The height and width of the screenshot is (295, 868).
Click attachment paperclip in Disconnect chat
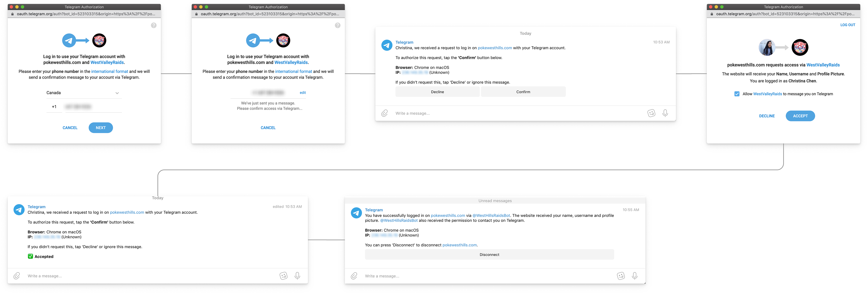click(354, 276)
